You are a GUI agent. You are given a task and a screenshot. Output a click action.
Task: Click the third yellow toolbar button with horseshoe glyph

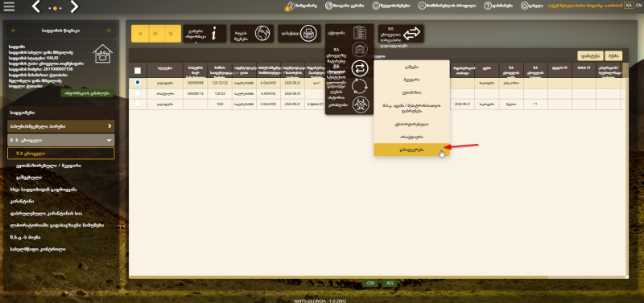[172, 33]
